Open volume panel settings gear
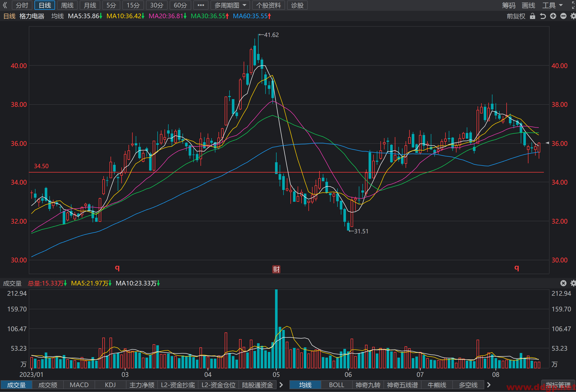 pyautogui.click(x=573, y=283)
